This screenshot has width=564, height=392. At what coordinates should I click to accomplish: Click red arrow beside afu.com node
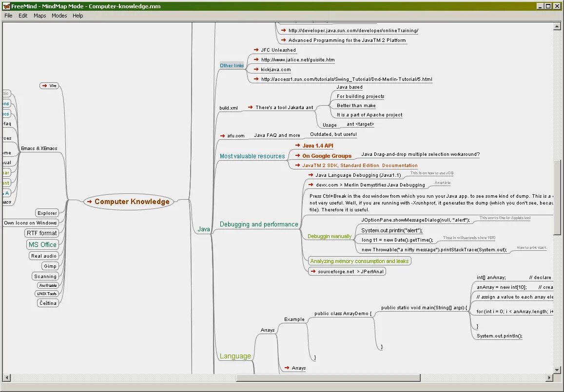[222, 136]
